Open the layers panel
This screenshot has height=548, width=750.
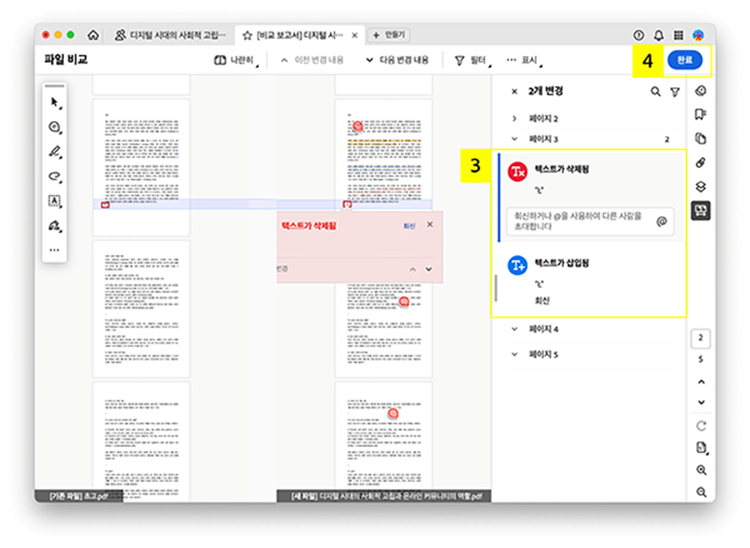tap(701, 186)
